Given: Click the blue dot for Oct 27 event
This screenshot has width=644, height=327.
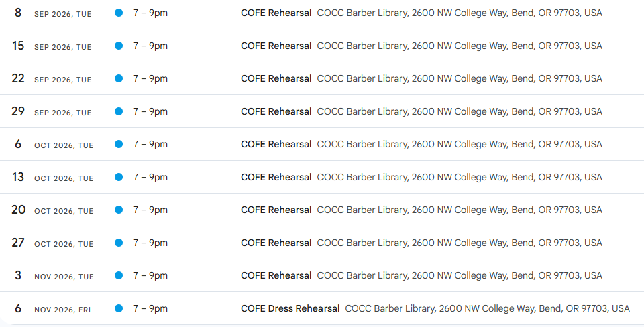Looking at the screenshot, I should click(x=119, y=243).
